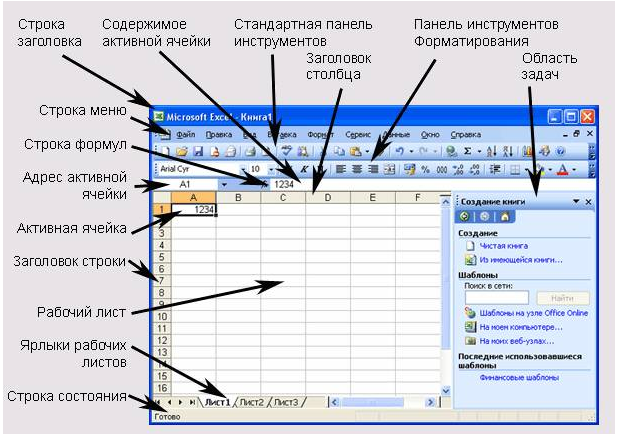Click the Print icon on the standard toolbar

pyautogui.click(x=249, y=152)
